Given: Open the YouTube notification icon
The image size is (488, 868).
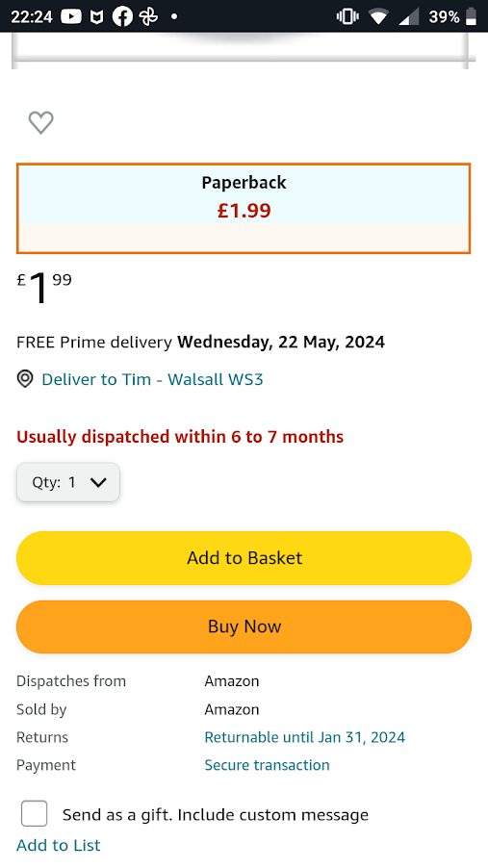Looking at the screenshot, I should point(71,17).
